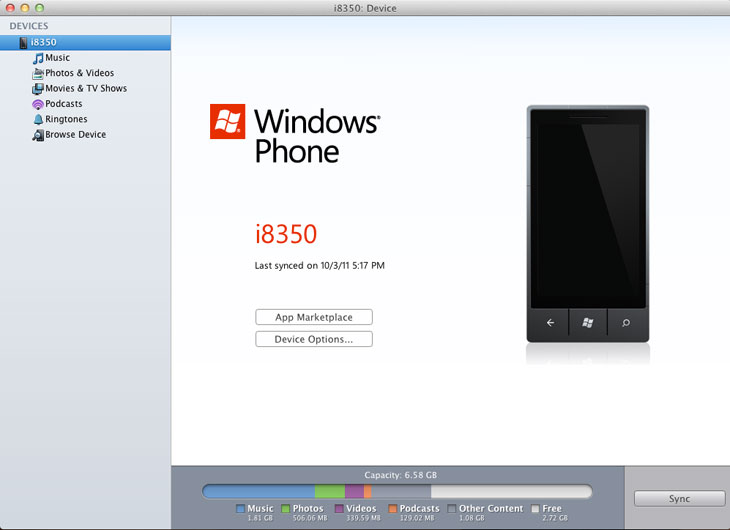The width and height of the screenshot is (730, 530).
Task: Click the phone's Windows start button
Action: tap(588, 323)
